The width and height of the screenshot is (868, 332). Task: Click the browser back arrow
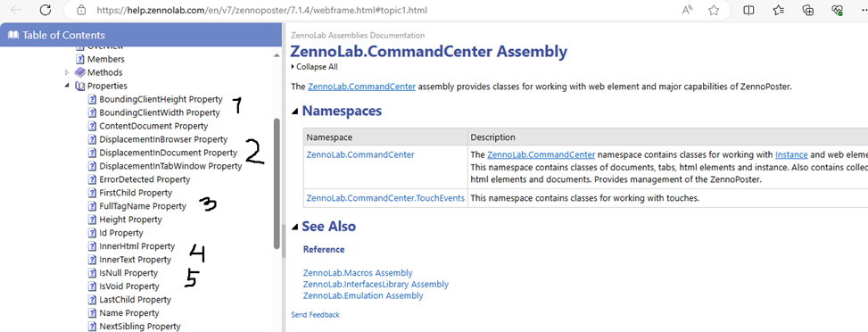(17, 10)
